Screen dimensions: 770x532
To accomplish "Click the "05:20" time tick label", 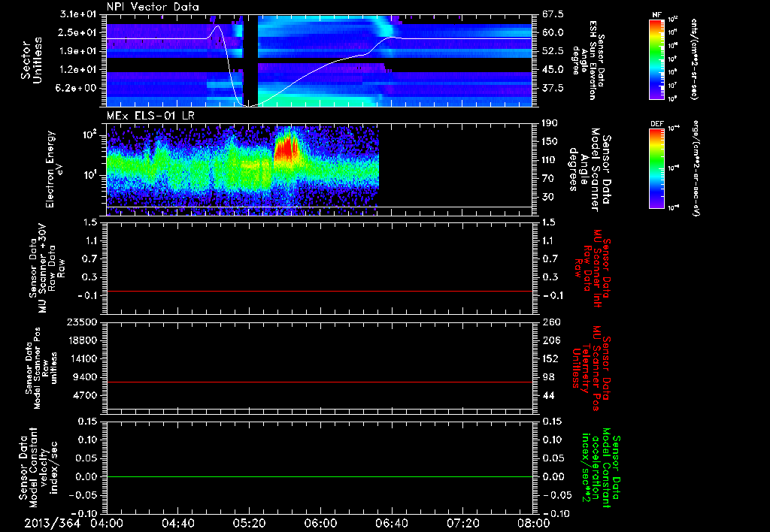I will pos(250,523).
